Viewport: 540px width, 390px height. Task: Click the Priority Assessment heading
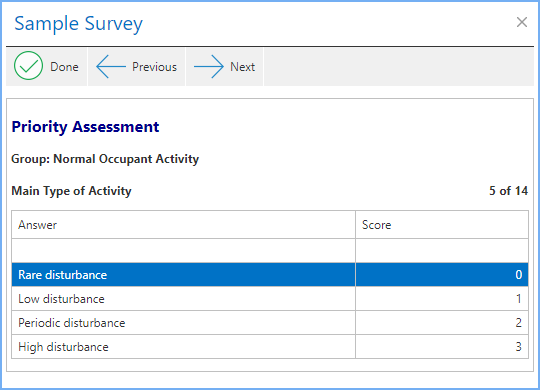click(x=85, y=127)
